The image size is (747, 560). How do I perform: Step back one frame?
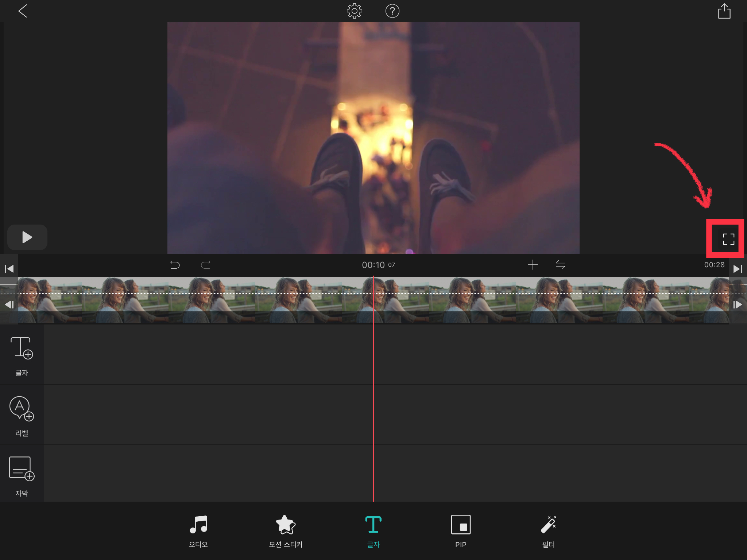(x=9, y=304)
